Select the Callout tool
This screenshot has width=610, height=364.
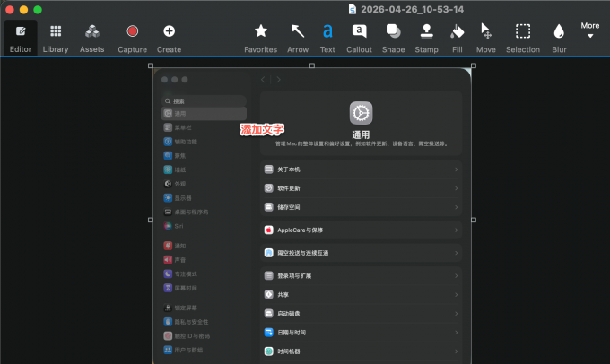[359, 39]
